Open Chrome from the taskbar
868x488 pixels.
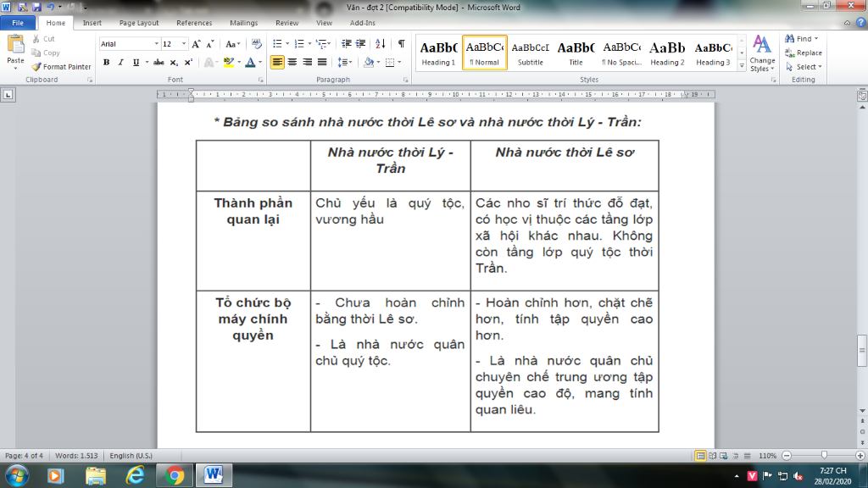[x=175, y=475]
